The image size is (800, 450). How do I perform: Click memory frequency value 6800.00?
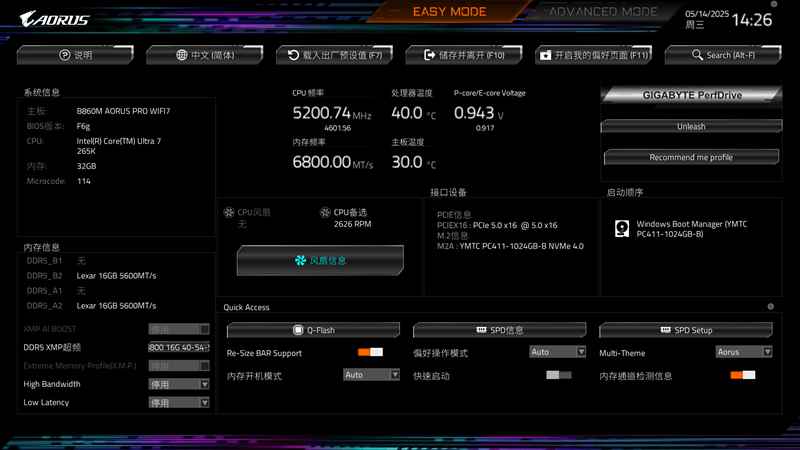(x=321, y=162)
